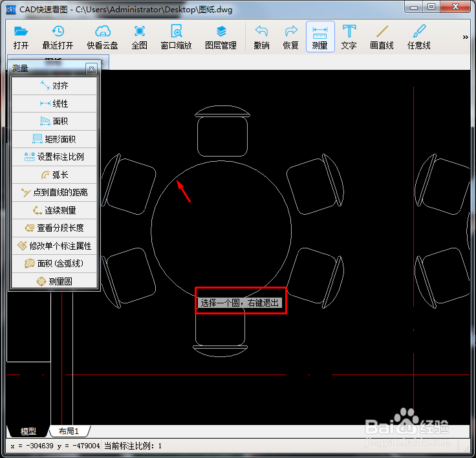Screen dimensions: 476x458
Task: Click the 测量 panel title bar
Action: tap(47, 69)
